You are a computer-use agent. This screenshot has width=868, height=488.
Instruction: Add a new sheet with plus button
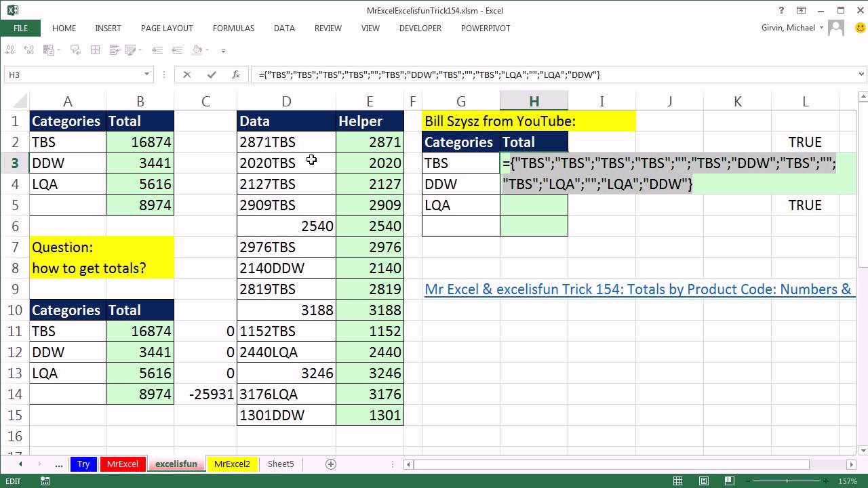click(x=331, y=464)
